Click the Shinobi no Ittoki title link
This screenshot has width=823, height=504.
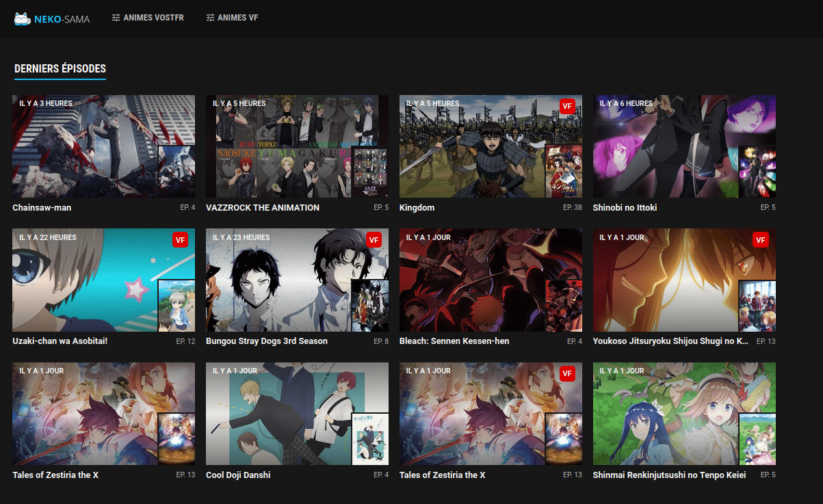(625, 207)
